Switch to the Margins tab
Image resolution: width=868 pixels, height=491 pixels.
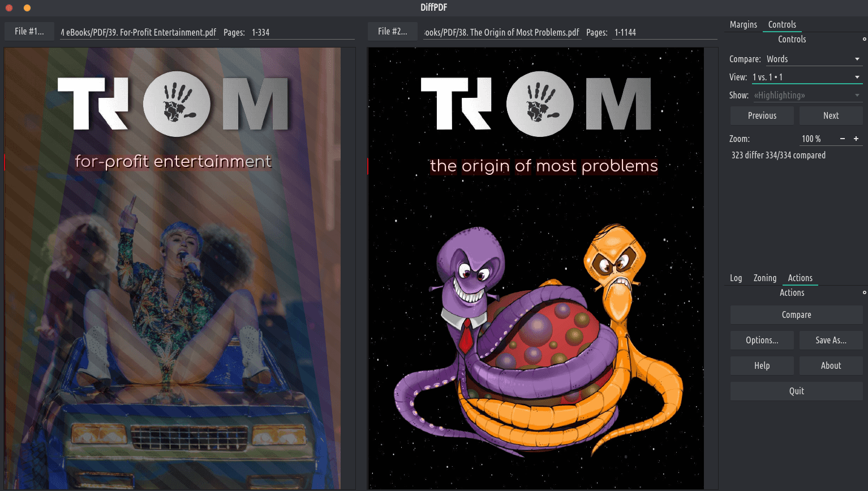[743, 24]
